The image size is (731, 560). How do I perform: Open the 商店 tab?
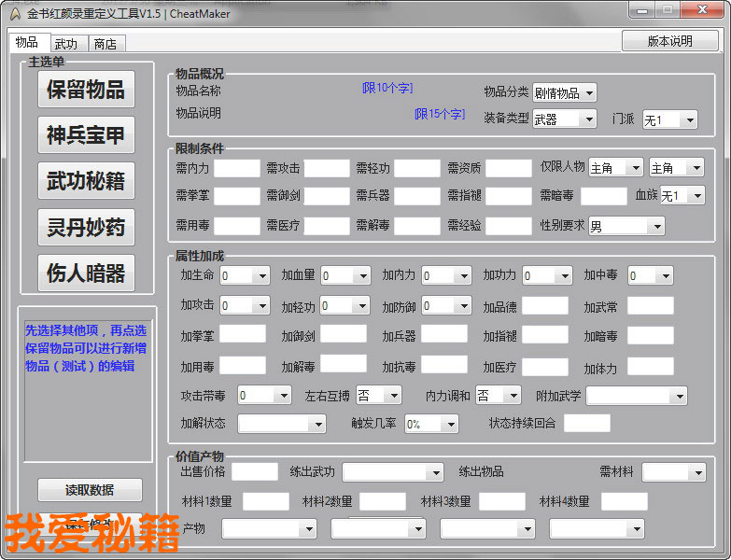(105, 44)
